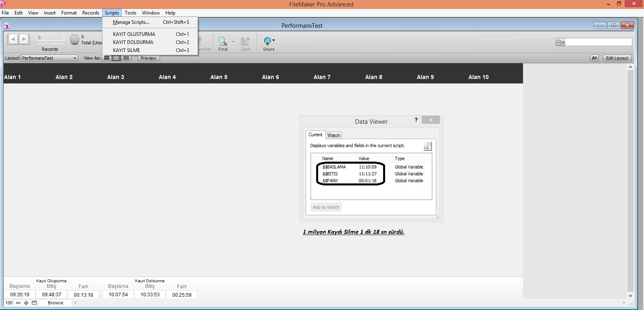
Task: Open the Share globe icon
Action: pos(267,41)
